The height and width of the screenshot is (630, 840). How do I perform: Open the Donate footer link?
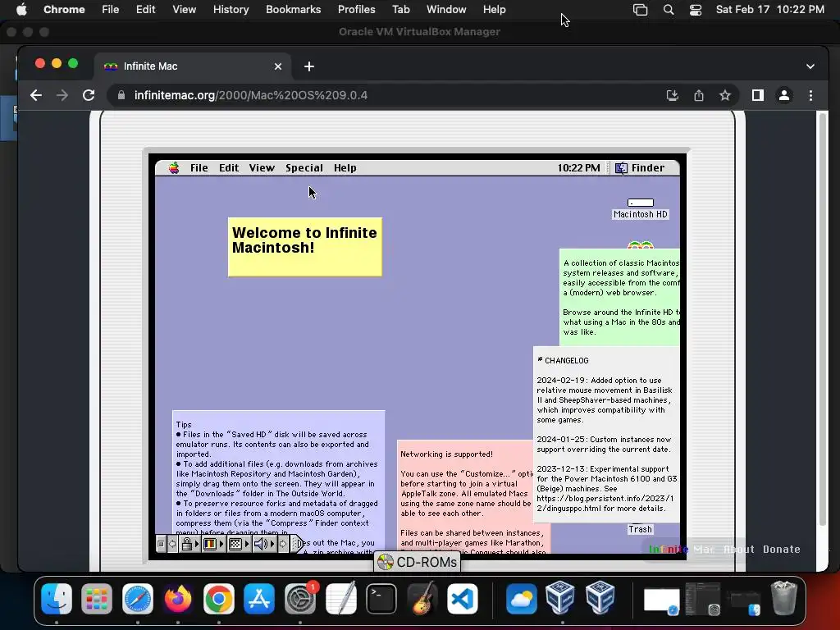[x=782, y=549]
